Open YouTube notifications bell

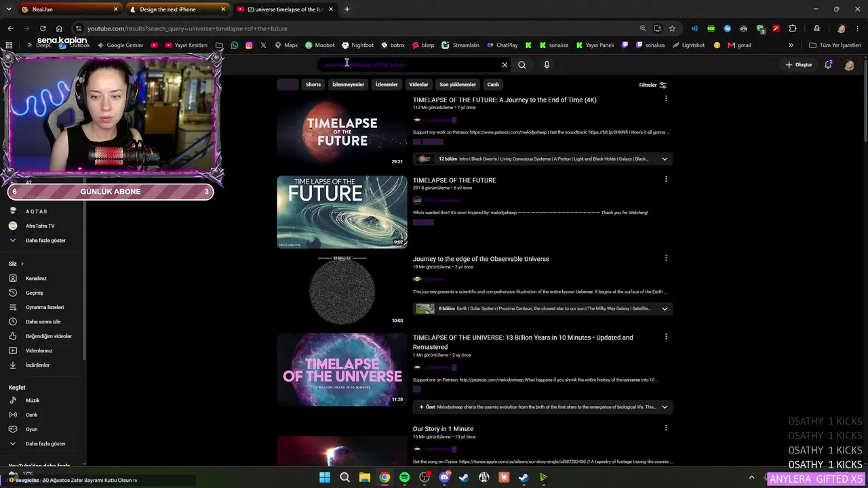click(828, 64)
